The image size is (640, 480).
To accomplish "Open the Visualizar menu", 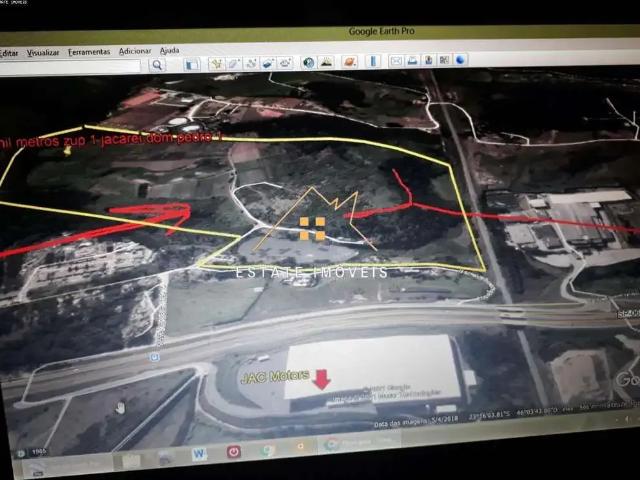I will 43,52.
